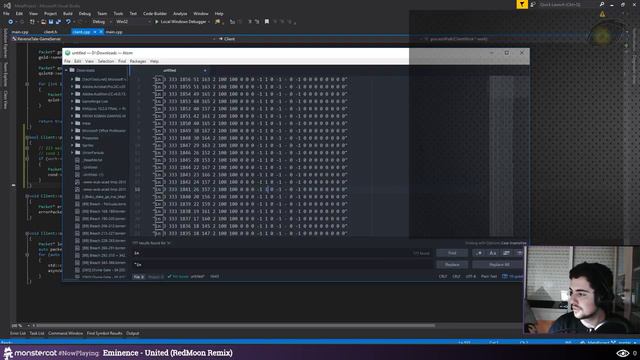Expand the Adobe Audition folder in tree
This screenshot has width=640, height=360.
point(72,94)
